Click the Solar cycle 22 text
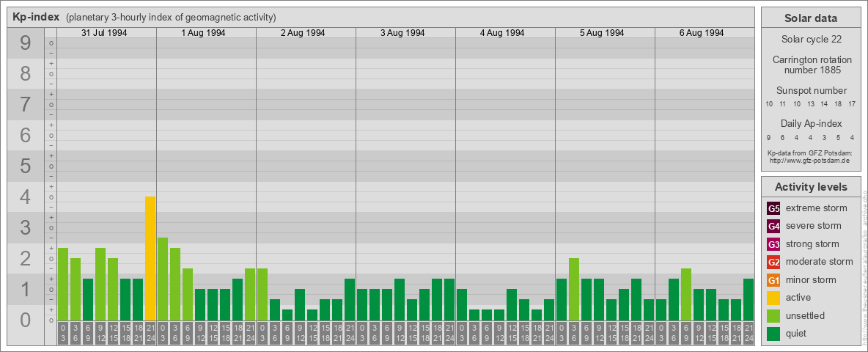Viewport: 868px width, 352px height. tap(811, 40)
